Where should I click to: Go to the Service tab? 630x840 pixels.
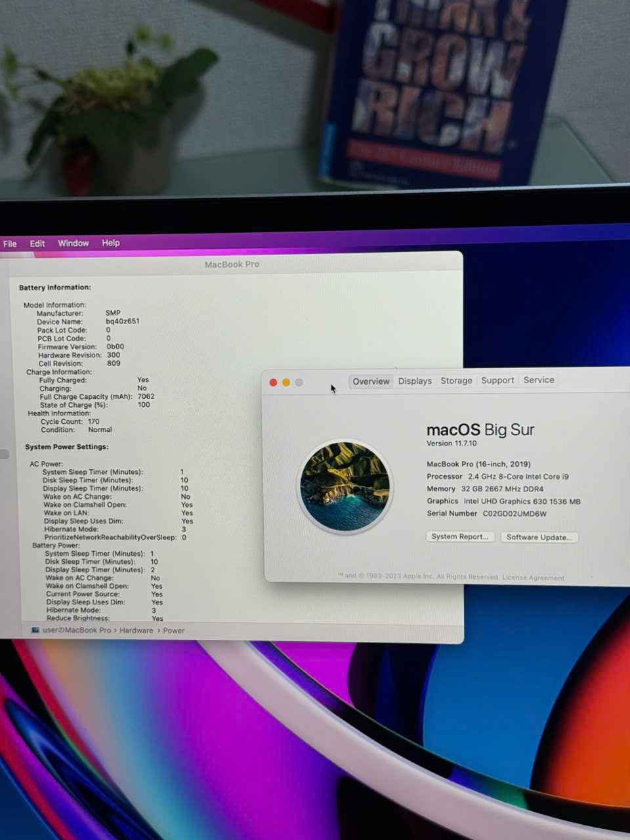[x=539, y=380]
